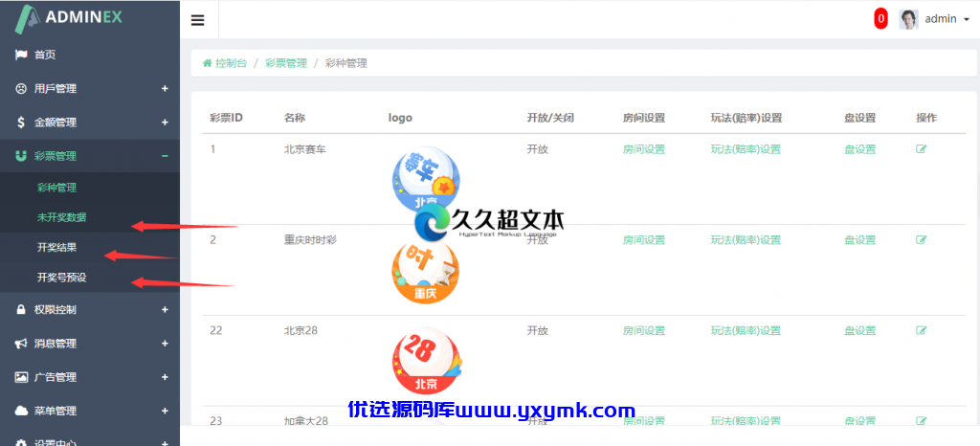Expand 菜单管理 with its plus sign
The width and height of the screenshot is (980, 446).
click(165, 411)
